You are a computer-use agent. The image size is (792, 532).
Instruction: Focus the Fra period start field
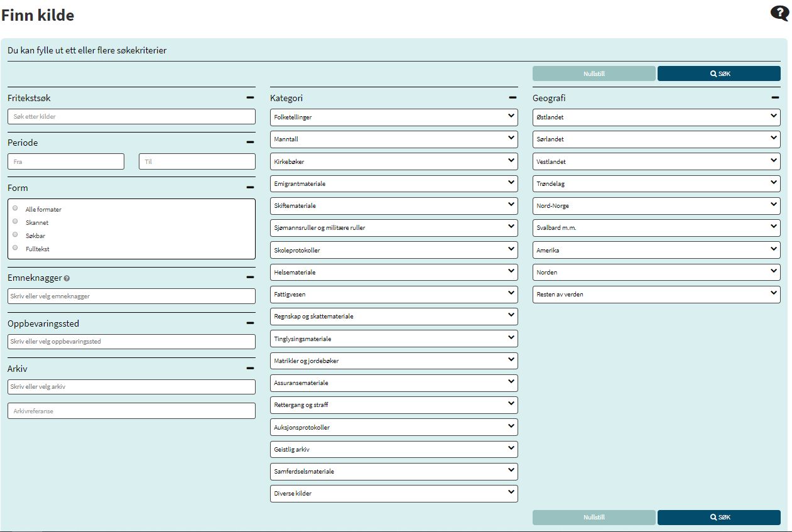pyautogui.click(x=66, y=161)
